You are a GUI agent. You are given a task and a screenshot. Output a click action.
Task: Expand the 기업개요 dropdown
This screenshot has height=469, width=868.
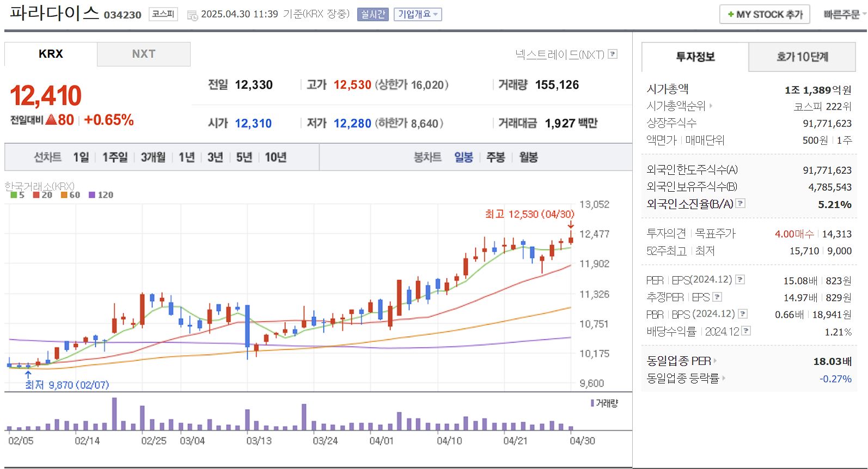tap(418, 14)
